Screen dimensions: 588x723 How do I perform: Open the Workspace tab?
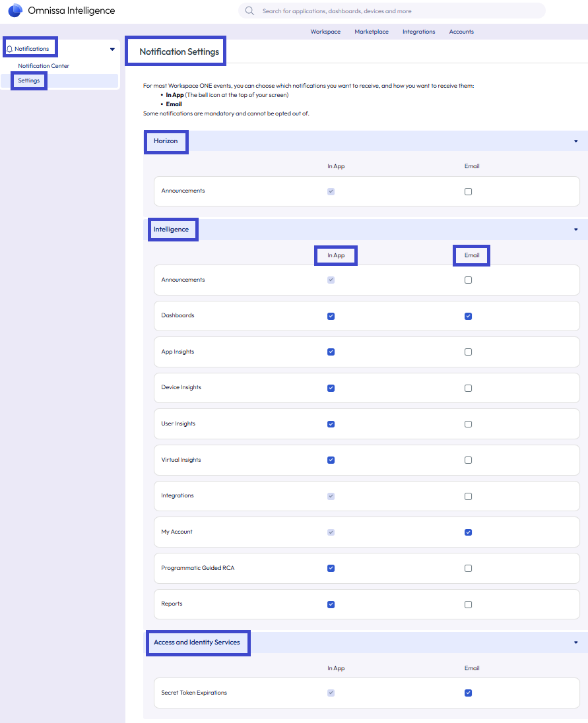coord(325,32)
